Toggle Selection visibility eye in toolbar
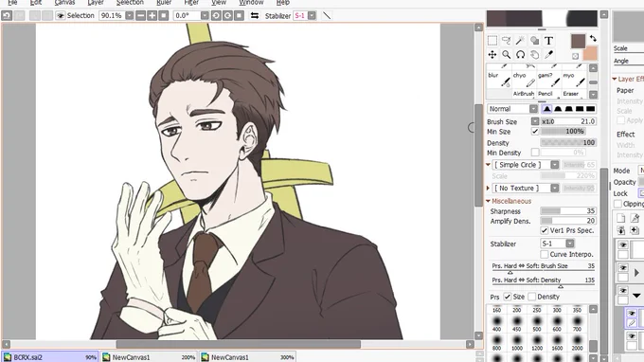644x362 pixels. [x=61, y=15]
